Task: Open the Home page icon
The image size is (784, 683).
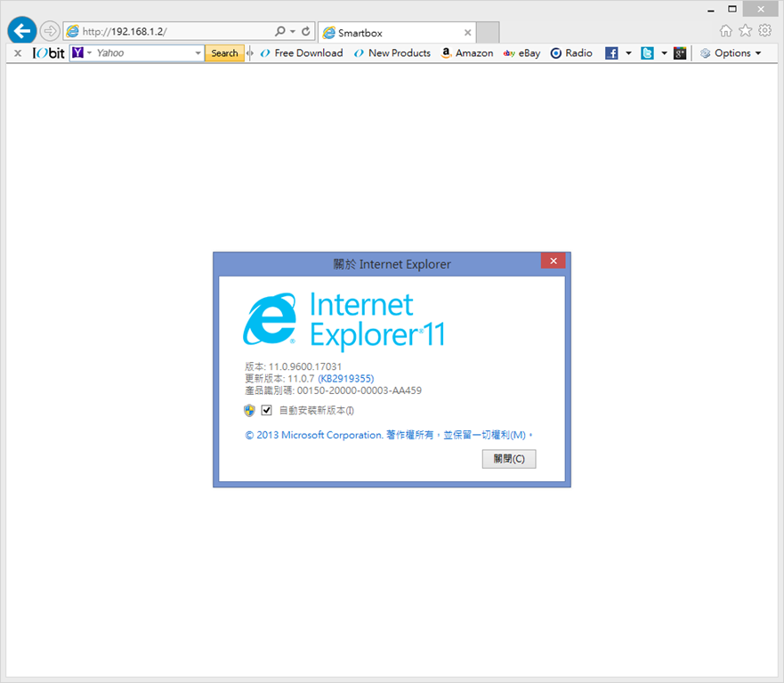Action: point(725,31)
